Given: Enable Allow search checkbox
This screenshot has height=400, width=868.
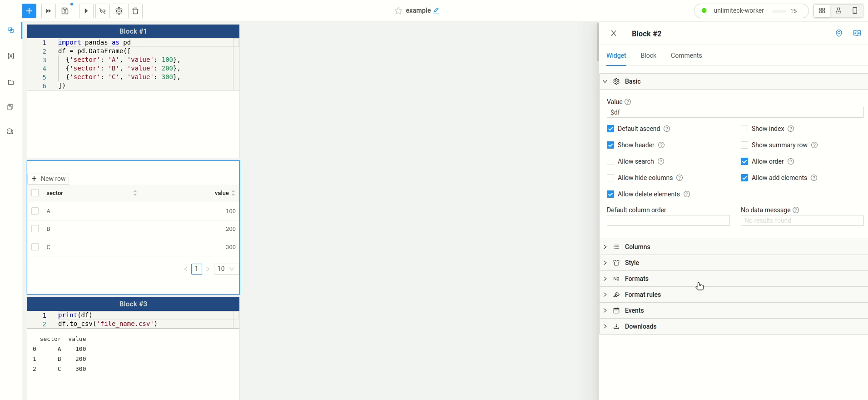Looking at the screenshot, I should (x=610, y=161).
